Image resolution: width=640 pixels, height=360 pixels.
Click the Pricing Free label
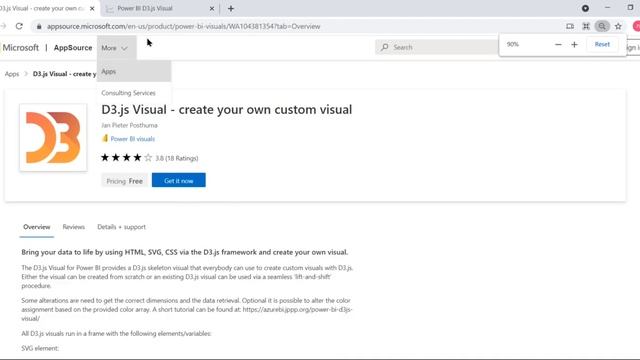(124, 181)
